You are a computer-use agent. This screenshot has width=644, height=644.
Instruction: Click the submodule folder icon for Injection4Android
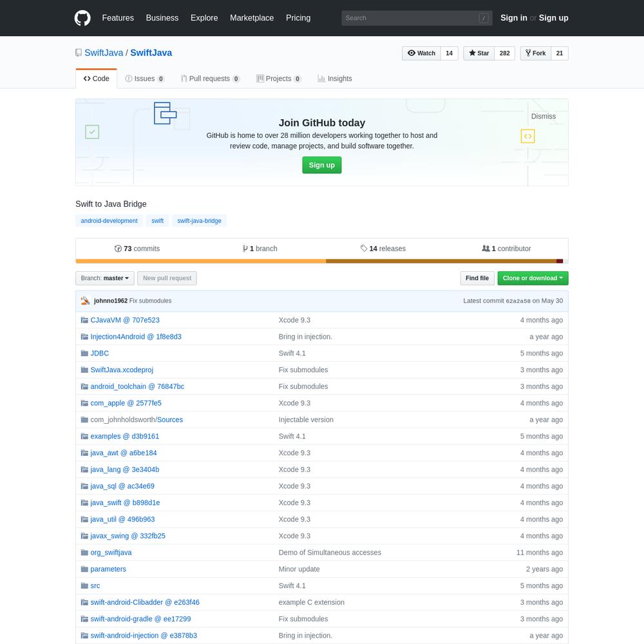click(x=84, y=337)
